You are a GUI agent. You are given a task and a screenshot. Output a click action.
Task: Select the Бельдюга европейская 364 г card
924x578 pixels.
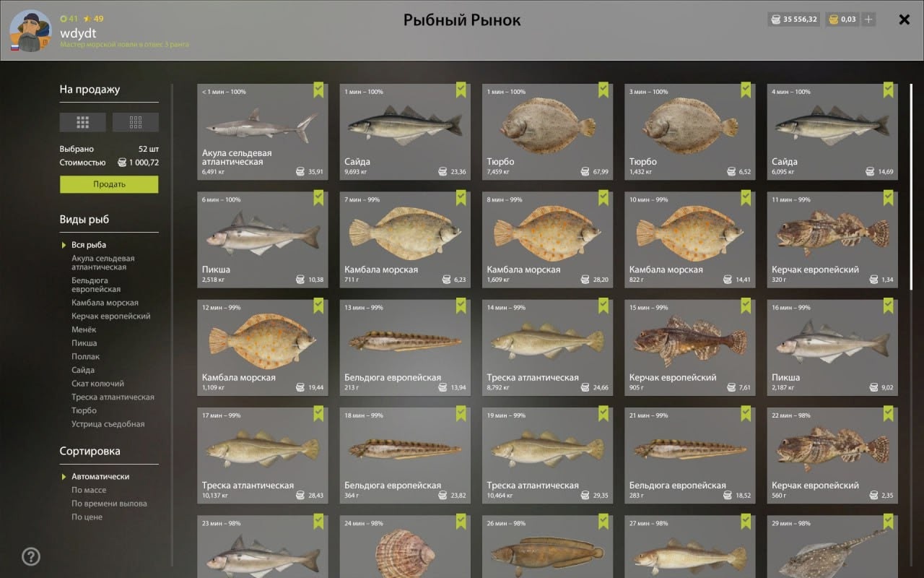point(405,456)
